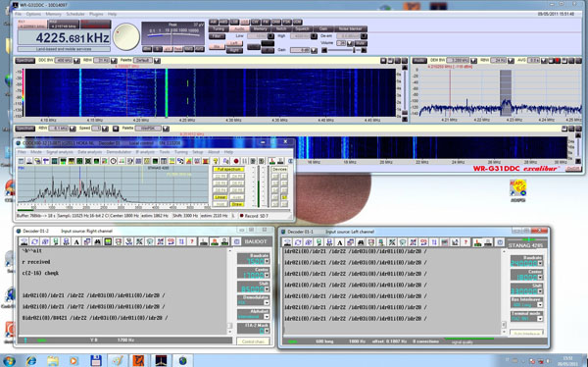Open the Signal analysis menu
Viewport: 588px width, 367px height.
click(60, 152)
